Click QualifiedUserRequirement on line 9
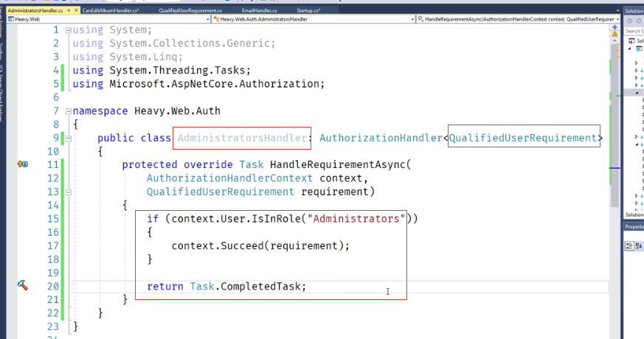The height and width of the screenshot is (339, 644). (x=523, y=138)
